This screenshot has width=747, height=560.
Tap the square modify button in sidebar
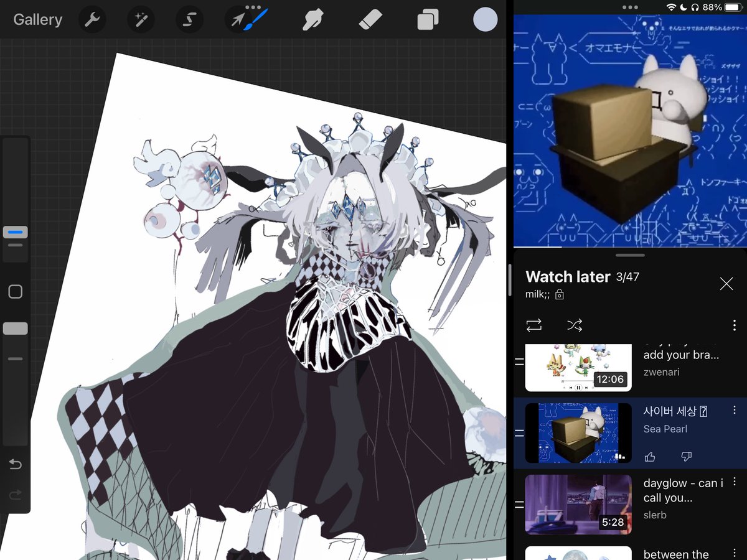pos(16,292)
